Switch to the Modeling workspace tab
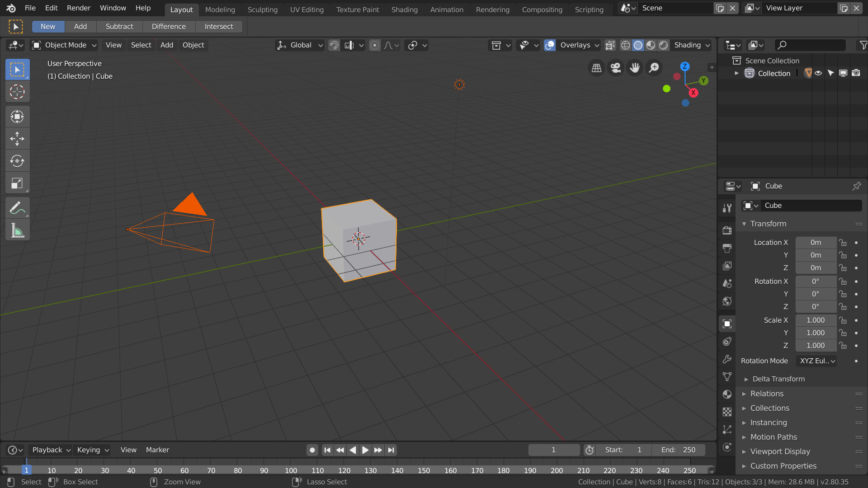Screen dimensions: 868x488 [220, 9]
